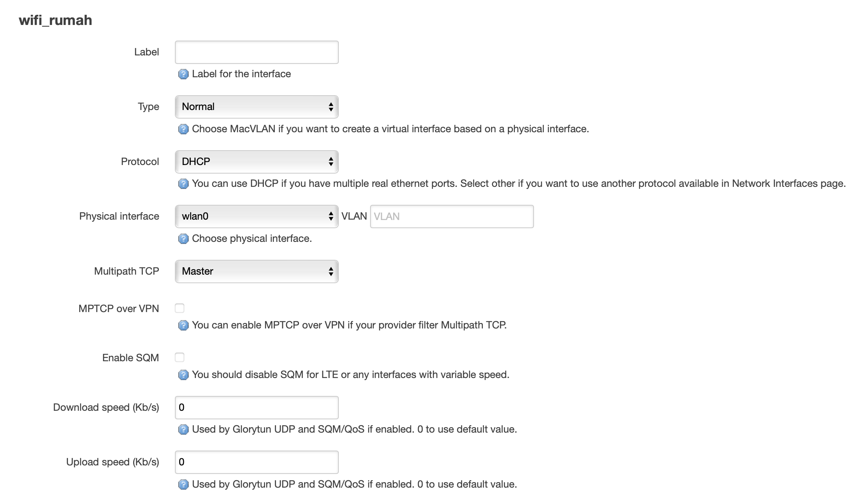Image resolution: width=865 pixels, height=504 pixels.
Task: Open the Type dropdown showing Normal
Action: [x=256, y=107]
